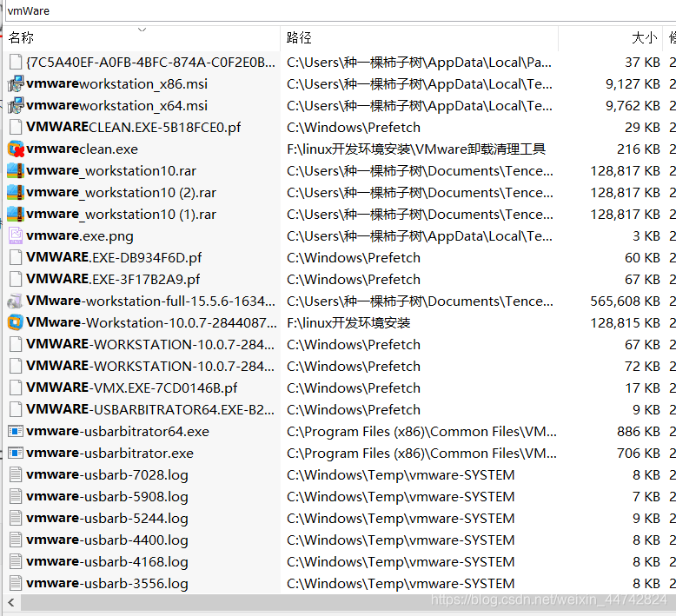Select file name VMWARE-VMX.EXE-7CD0146B.pf
The image size is (676, 616).
click(131, 387)
